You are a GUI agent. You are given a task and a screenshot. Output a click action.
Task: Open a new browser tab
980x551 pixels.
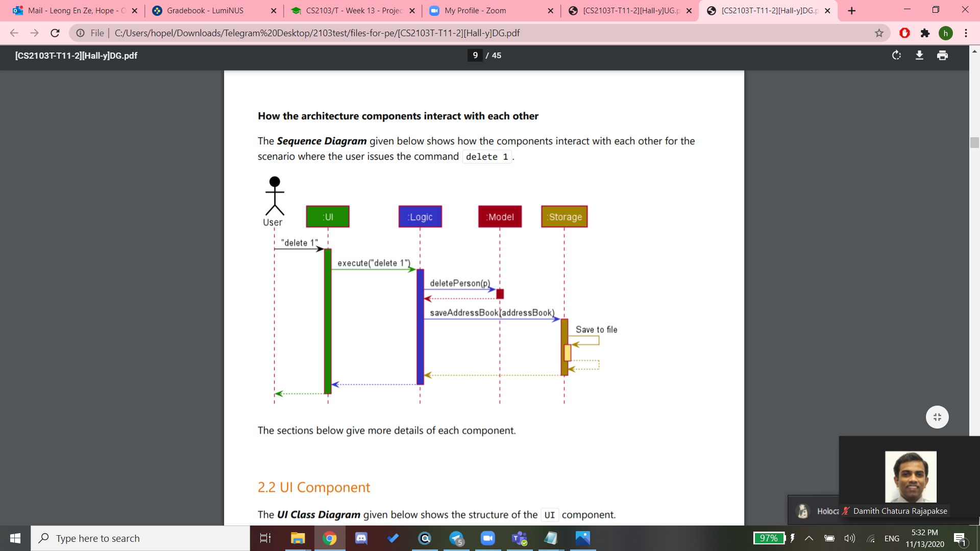tap(851, 11)
